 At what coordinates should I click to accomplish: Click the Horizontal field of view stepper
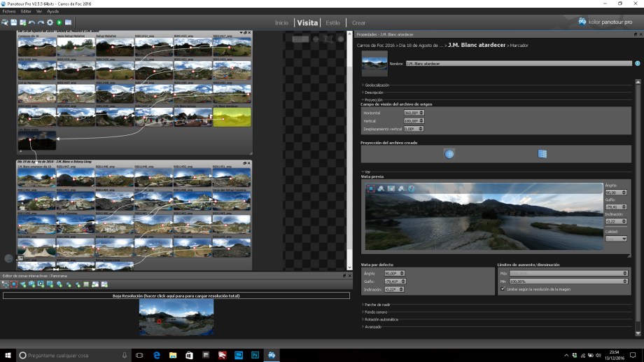pyautogui.click(x=421, y=113)
